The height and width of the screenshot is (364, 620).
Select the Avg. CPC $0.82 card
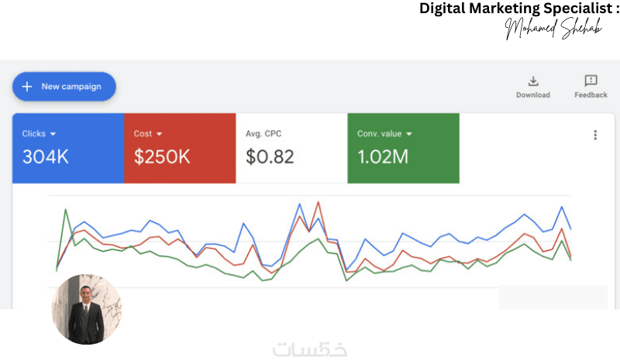(x=291, y=149)
